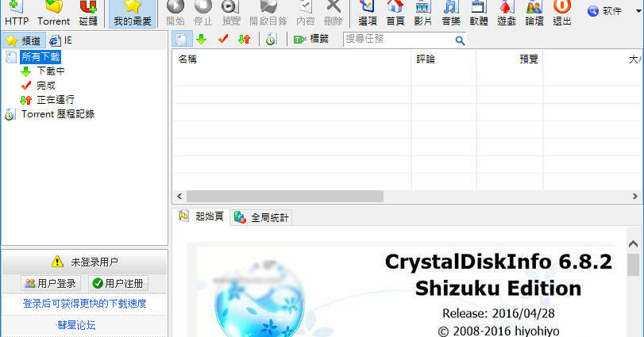Click the horizontal scrollbar thumb
644x337 pixels.
point(285,197)
